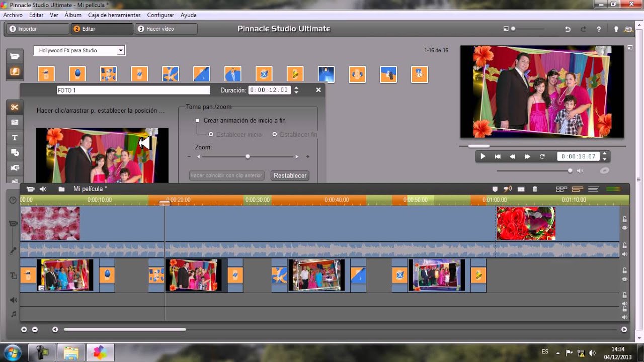The width and height of the screenshot is (644, 362).
Task: Select the transitions album lightning tab
Action: point(15,72)
